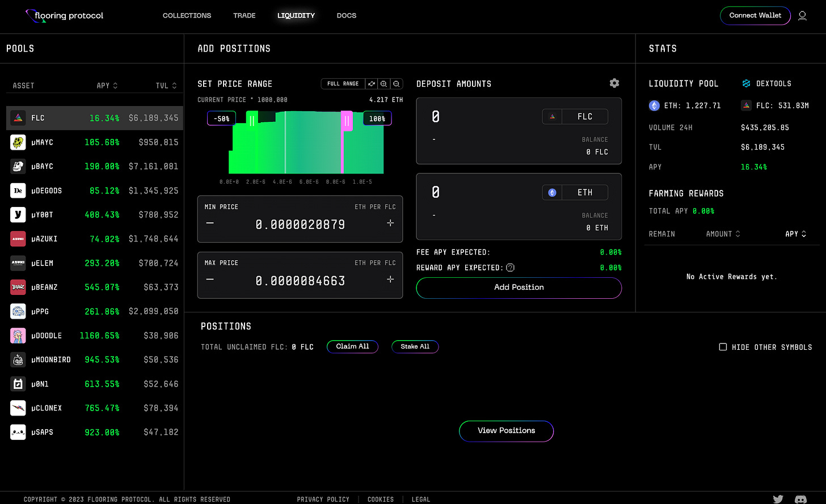Open the Docs nav link
The height and width of the screenshot is (504, 826).
[x=347, y=15]
